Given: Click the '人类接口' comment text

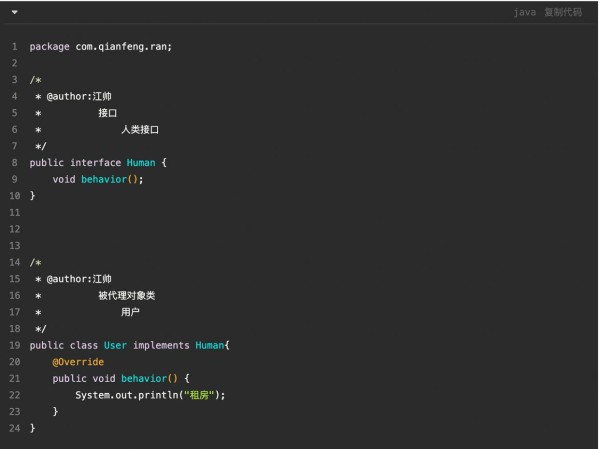Looking at the screenshot, I should pos(140,129).
